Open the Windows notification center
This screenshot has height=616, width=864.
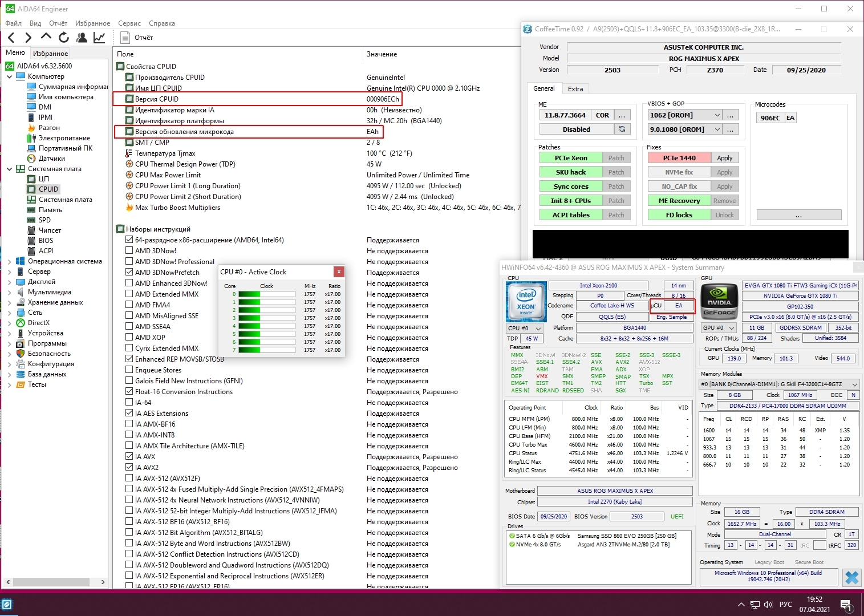[x=846, y=605]
